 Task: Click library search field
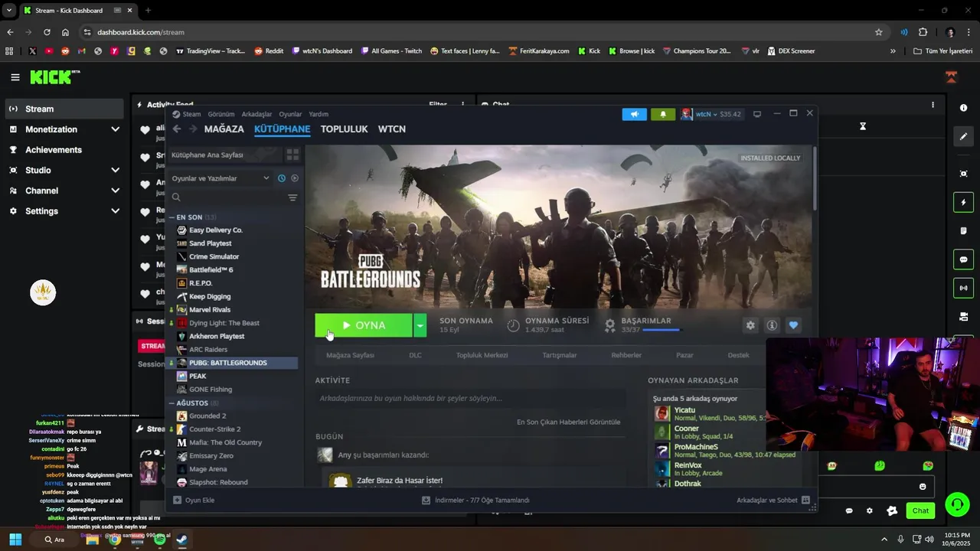[227, 197]
